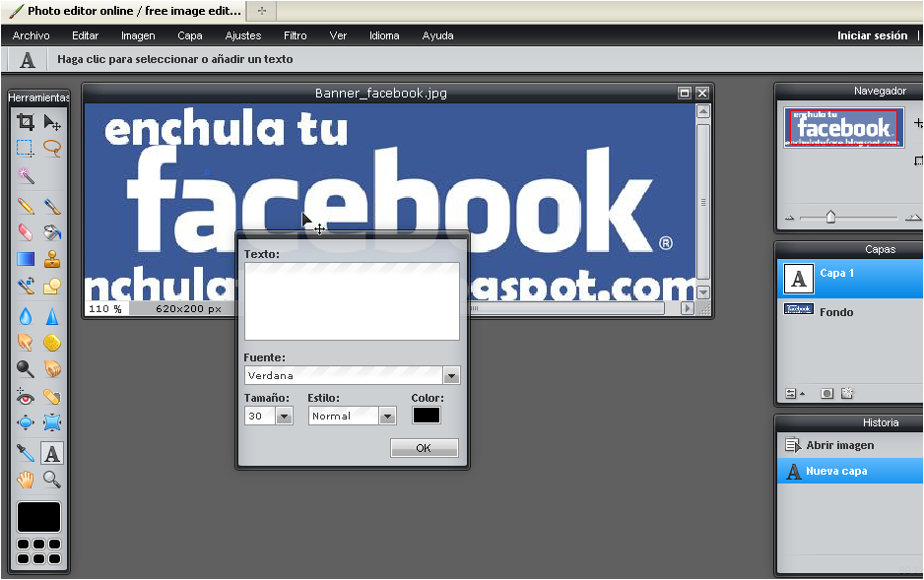This screenshot has width=924, height=580.
Task: Click Iniciar sesión link
Action: 872,35
